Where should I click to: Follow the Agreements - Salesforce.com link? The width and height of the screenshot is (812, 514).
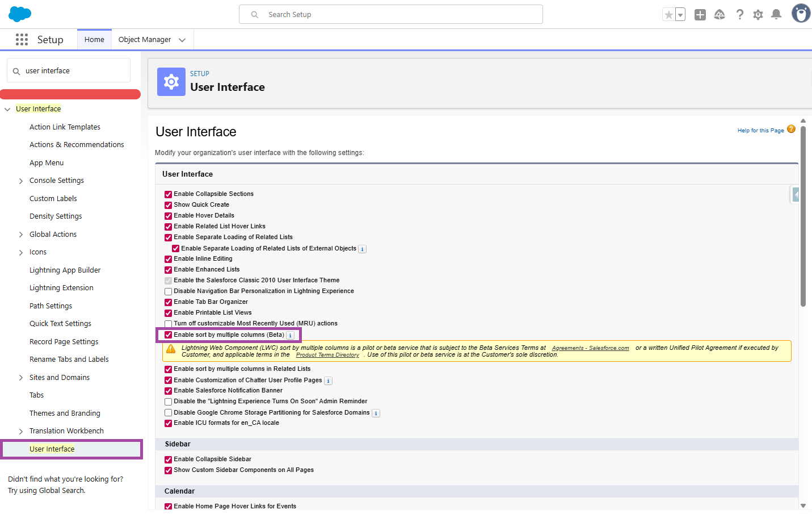[590, 347]
